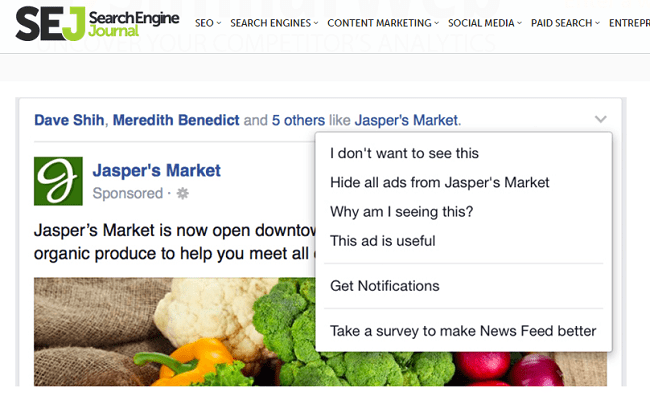650x396 pixels.
Task: Select "Why am I seeing this?"
Action: coord(401,212)
